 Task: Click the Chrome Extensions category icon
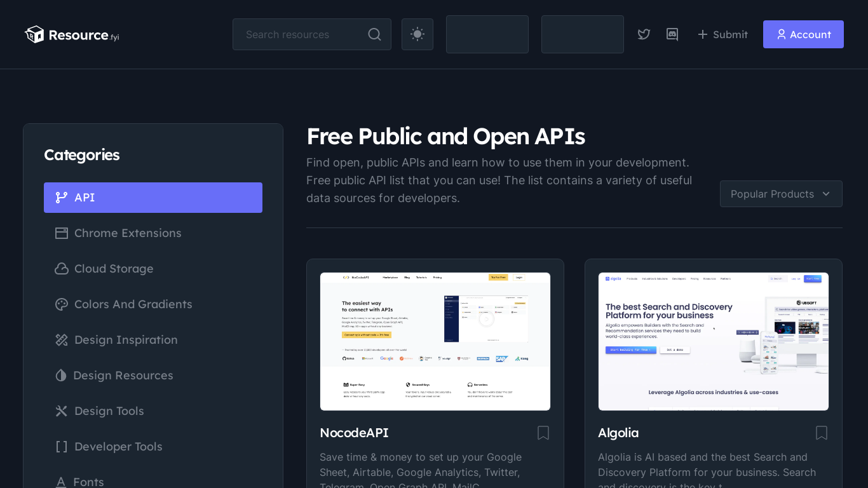pyautogui.click(x=61, y=233)
